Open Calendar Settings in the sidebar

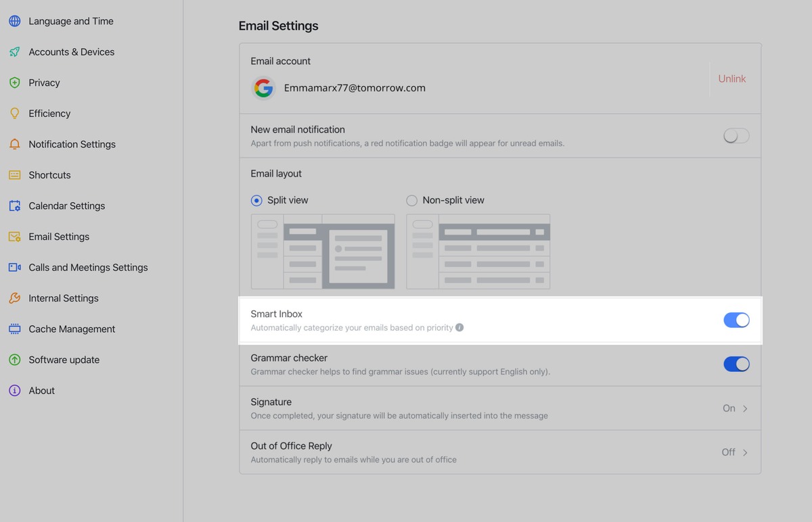66,206
